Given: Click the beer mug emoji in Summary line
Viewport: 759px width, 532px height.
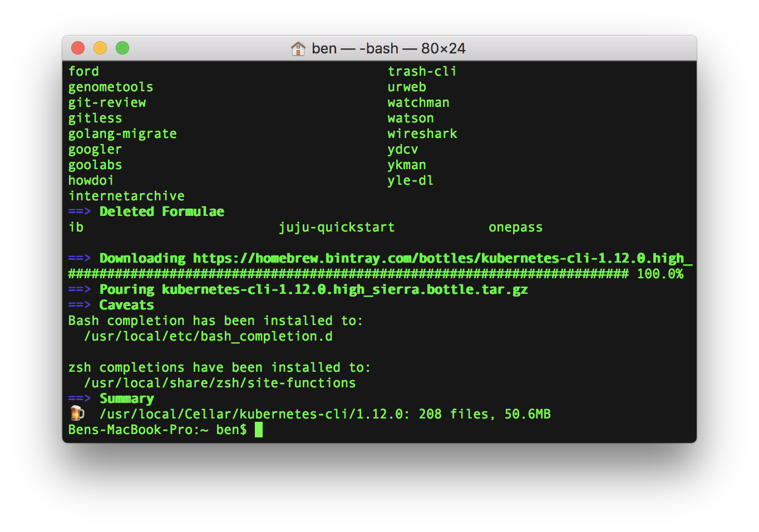Looking at the screenshot, I should (77, 413).
